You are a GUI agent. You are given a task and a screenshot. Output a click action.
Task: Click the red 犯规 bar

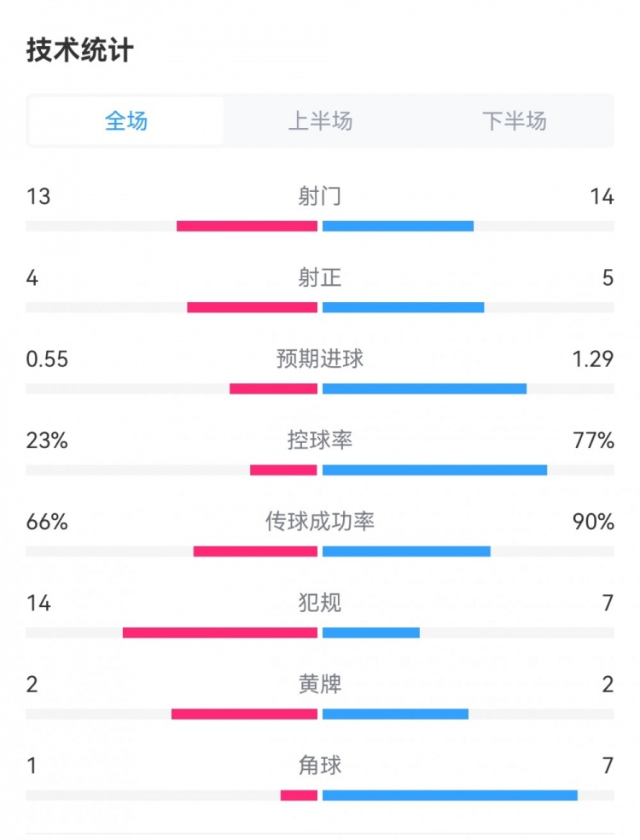click(220, 633)
